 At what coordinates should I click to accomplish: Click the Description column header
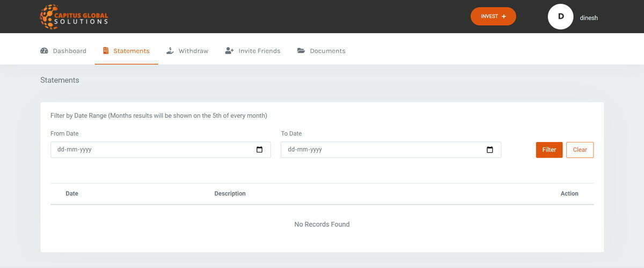(x=230, y=193)
